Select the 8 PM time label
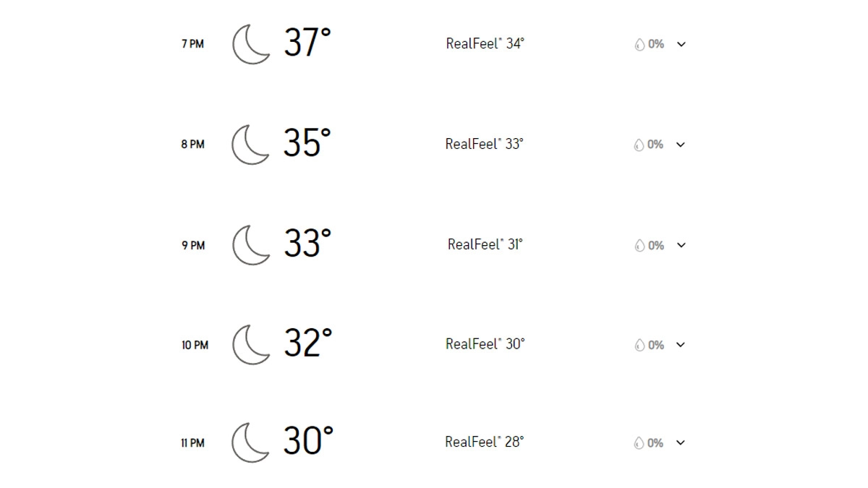The width and height of the screenshot is (868, 488). [192, 145]
